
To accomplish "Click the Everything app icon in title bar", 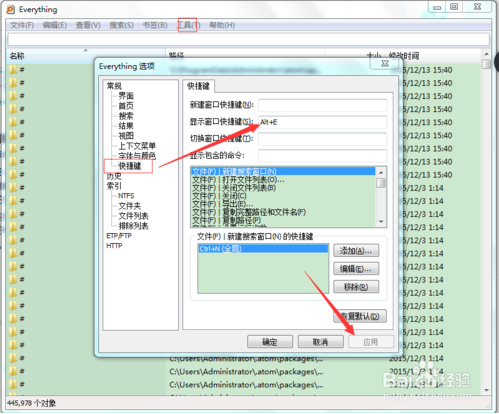I will [11, 9].
